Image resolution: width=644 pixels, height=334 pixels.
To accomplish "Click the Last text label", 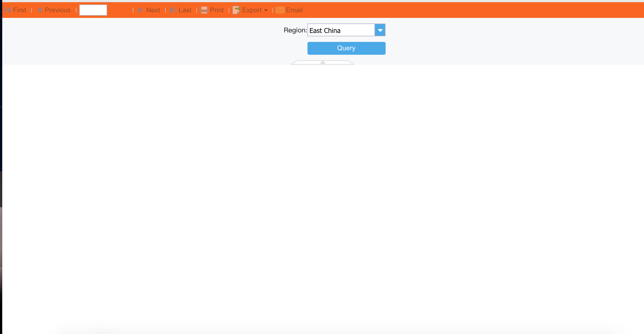I will 184,10.
